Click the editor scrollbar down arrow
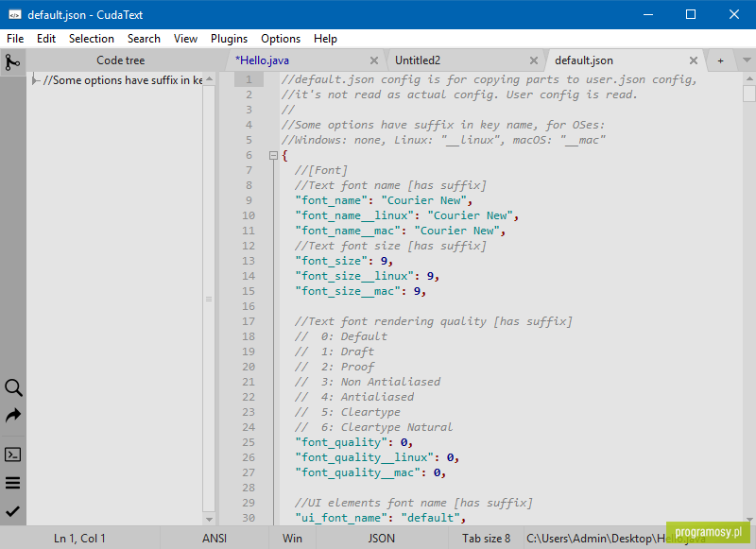This screenshot has width=756, height=549. click(749, 520)
